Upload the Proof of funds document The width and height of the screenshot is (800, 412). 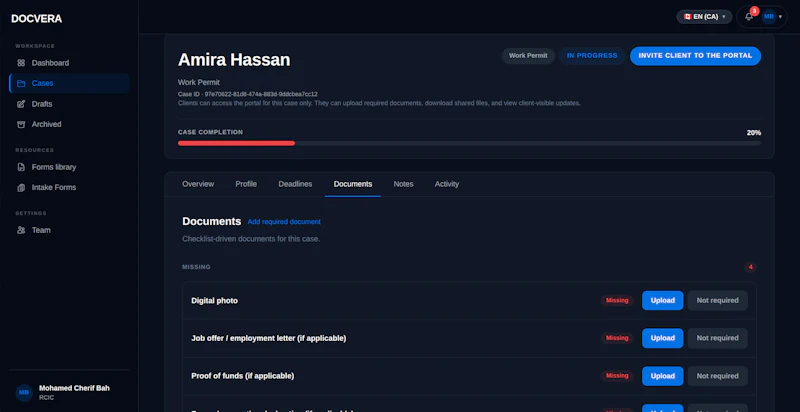662,376
